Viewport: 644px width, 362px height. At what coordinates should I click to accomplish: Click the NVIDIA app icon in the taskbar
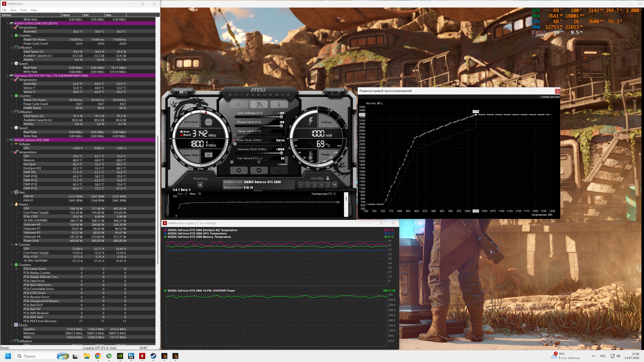click(x=120, y=356)
